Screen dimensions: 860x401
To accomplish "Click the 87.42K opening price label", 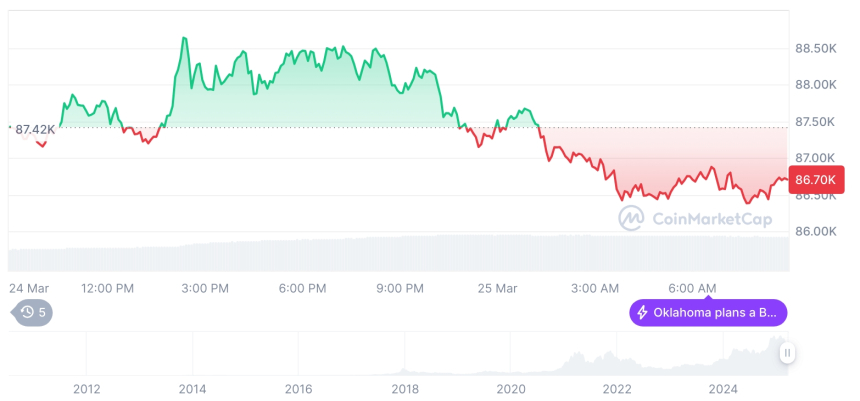I will [35, 129].
